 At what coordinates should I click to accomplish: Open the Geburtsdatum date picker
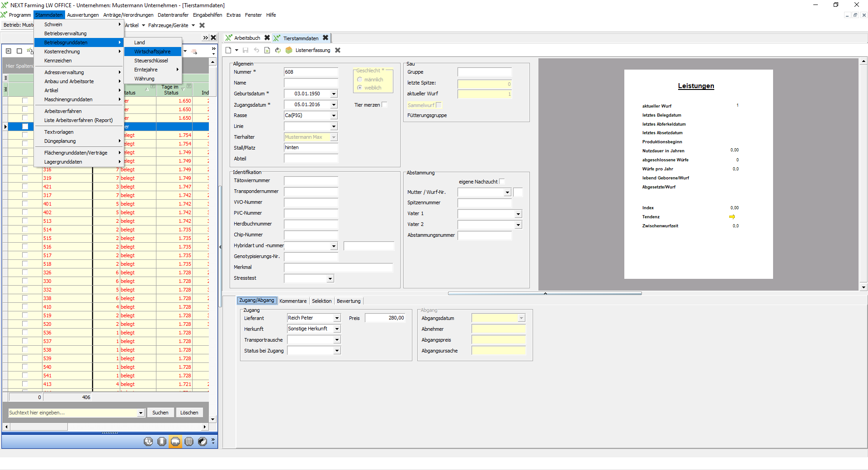pyautogui.click(x=334, y=94)
